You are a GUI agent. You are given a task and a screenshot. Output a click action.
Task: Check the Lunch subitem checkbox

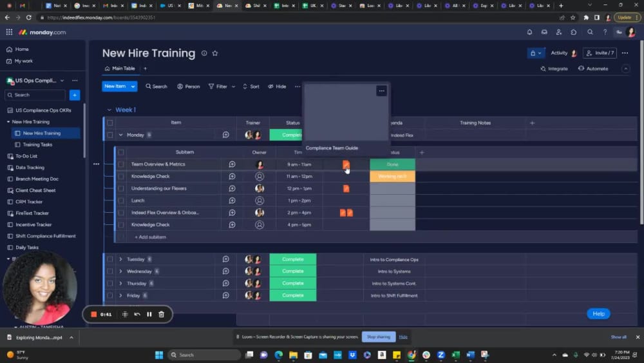121,201
